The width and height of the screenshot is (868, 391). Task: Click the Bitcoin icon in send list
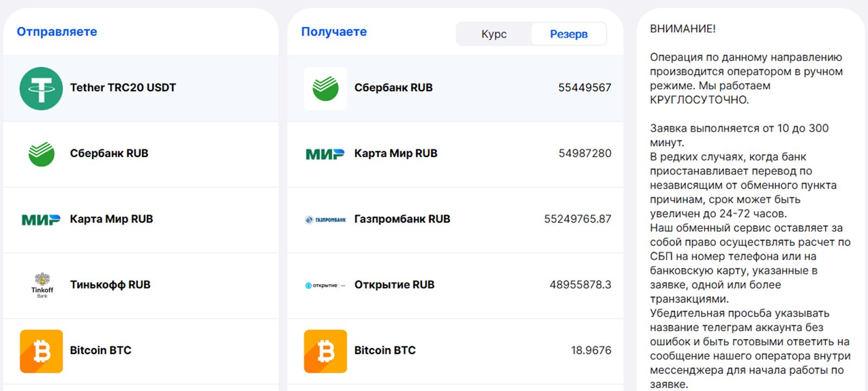[41, 351]
